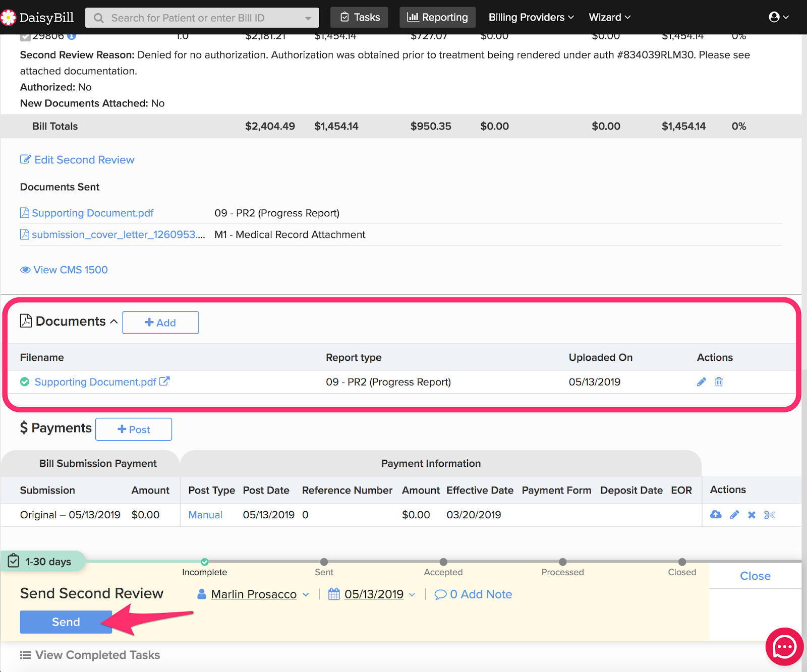Click the clipboard icon on 1-30 days badge
Screen dimensions: 807x672
[14, 561]
